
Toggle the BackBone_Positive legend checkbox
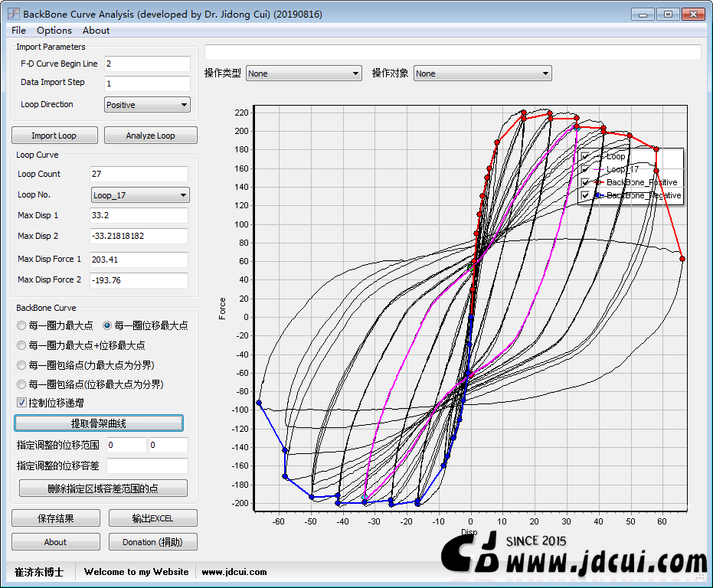coord(586,182)
